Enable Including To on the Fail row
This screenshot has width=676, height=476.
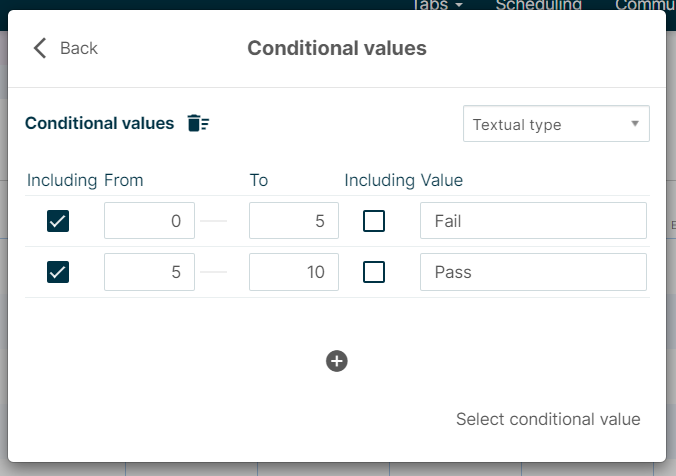pyautogui.click(x=374, y=221)
